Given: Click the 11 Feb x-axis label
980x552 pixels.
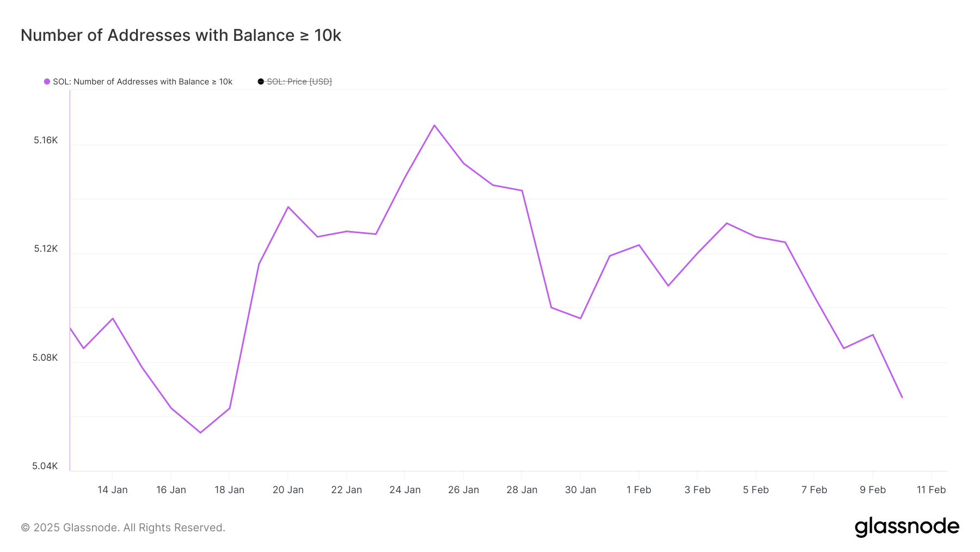Looking at the screenshot, I should pos(931,490).
